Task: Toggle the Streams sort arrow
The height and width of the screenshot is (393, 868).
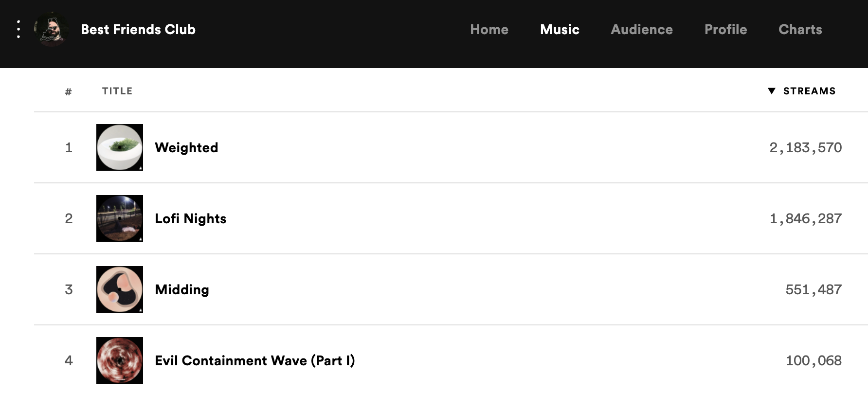Action: pos(771,91)
